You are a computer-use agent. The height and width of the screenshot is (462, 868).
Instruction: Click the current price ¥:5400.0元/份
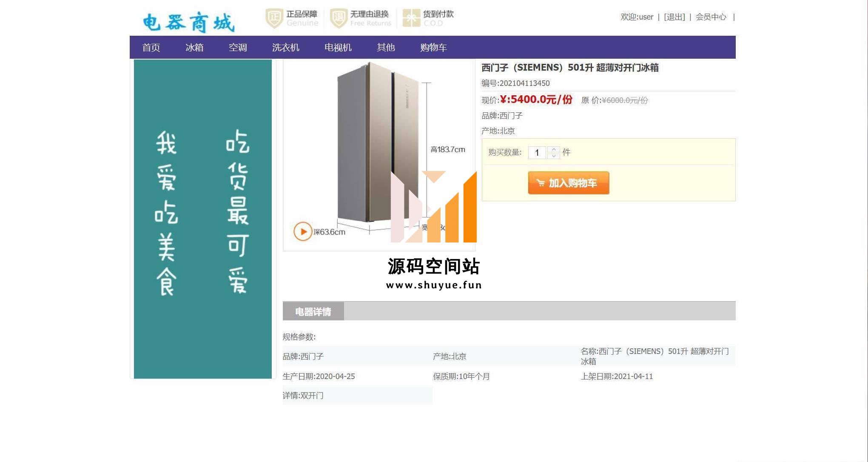click(x=536, y=100)
